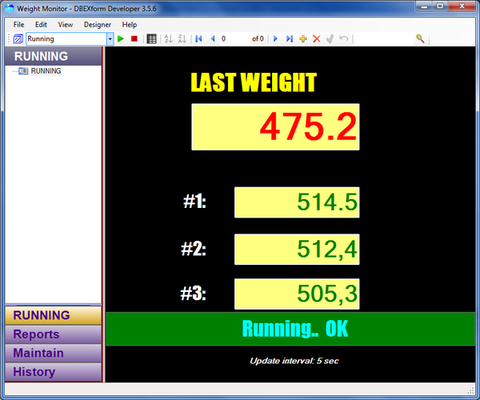Image resolution: width=480 pixels, height=400 pixels.
Task: Select RUNNING item in the tree
Action: 46,71
